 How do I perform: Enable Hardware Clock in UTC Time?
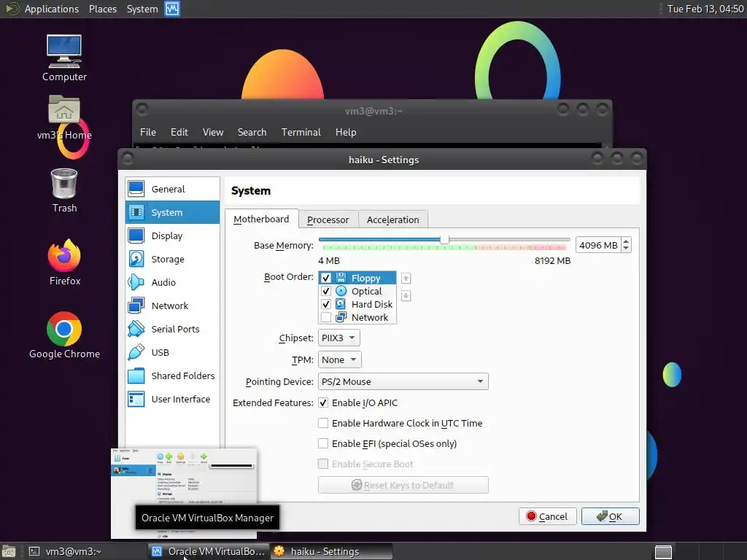click(x=323, y=423)
